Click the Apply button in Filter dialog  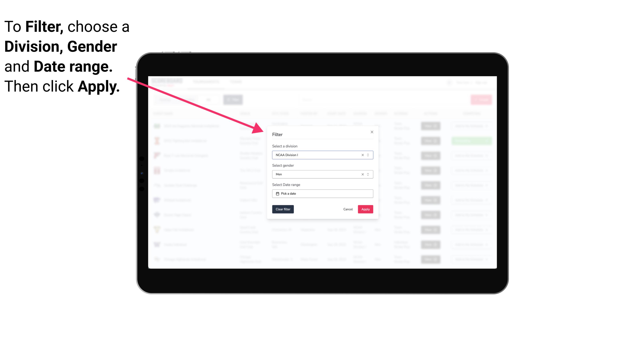[x=365, y=209]
